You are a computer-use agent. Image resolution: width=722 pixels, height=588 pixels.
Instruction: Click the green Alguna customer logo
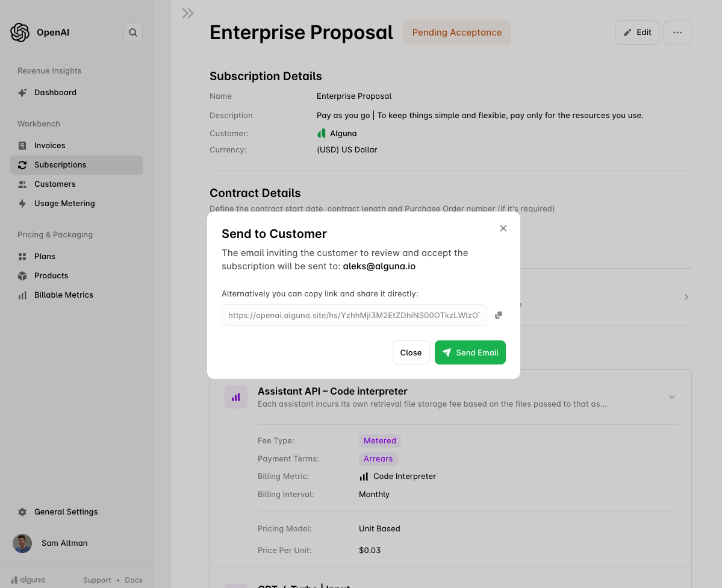pos(322,134)
